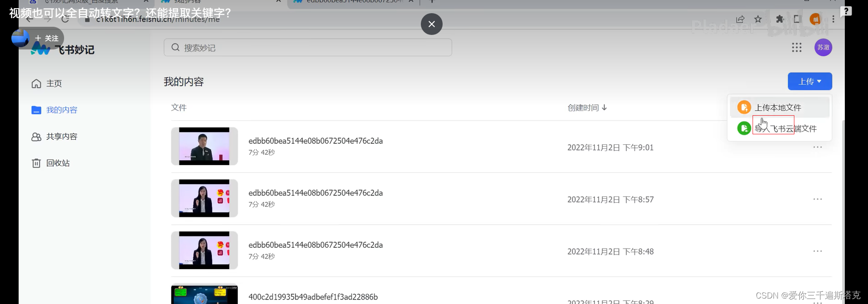Click the 飞书妙记 logo
Viewport: 868px width, 304px height.
(63, 49)
